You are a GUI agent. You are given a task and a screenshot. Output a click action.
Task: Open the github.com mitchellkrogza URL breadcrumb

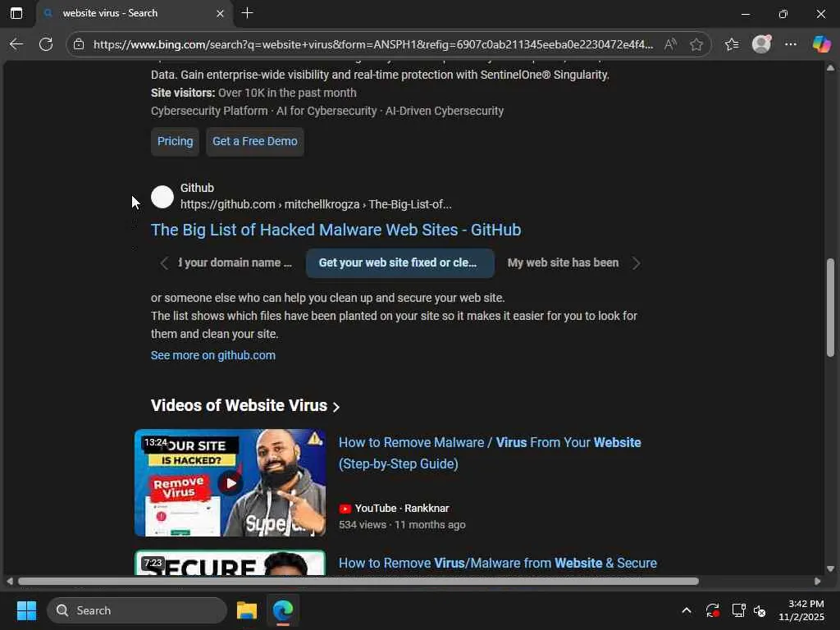(316, 204)
